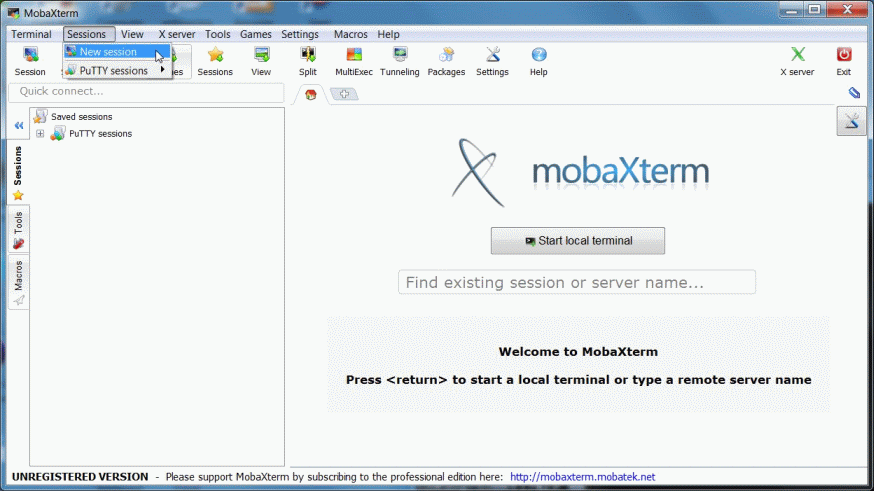Open the Terminal menu
Screen dimensions: 874x491
pos(31,34)
